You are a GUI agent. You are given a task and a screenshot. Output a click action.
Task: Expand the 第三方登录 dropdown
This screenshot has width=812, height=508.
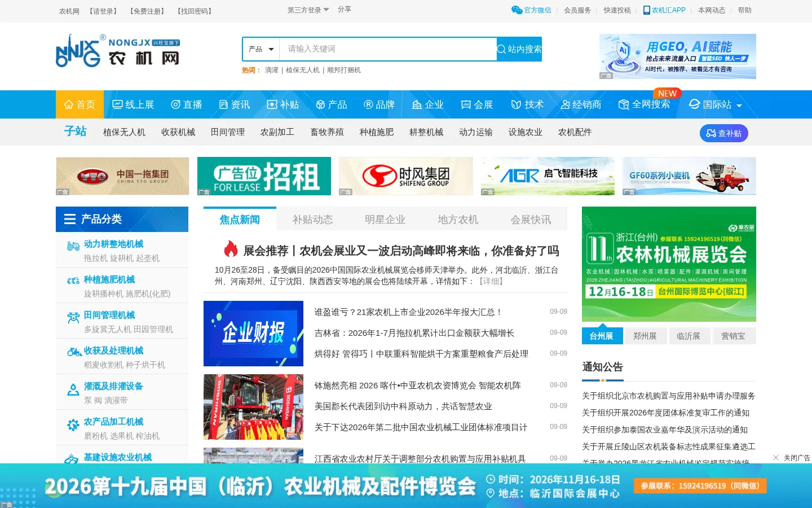(x=308, y=10)
